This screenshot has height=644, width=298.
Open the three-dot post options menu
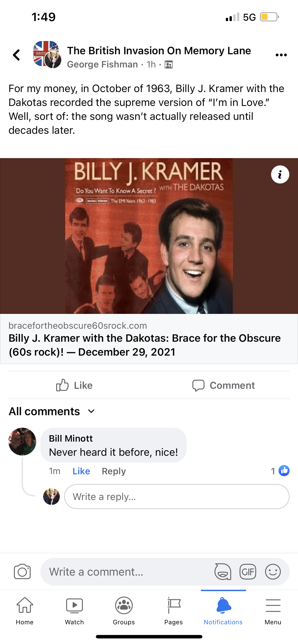coord(281,55)
